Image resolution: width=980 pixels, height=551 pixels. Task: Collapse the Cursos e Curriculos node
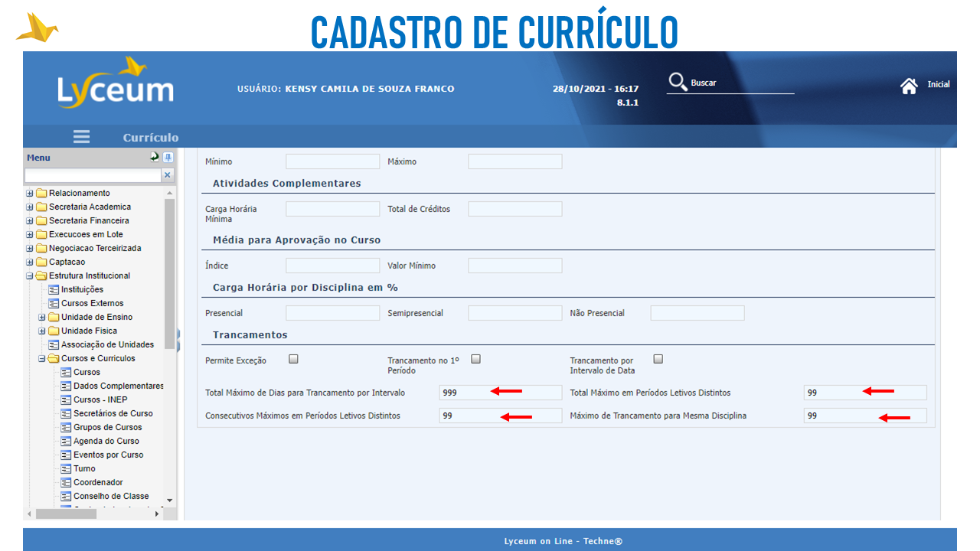42,359
